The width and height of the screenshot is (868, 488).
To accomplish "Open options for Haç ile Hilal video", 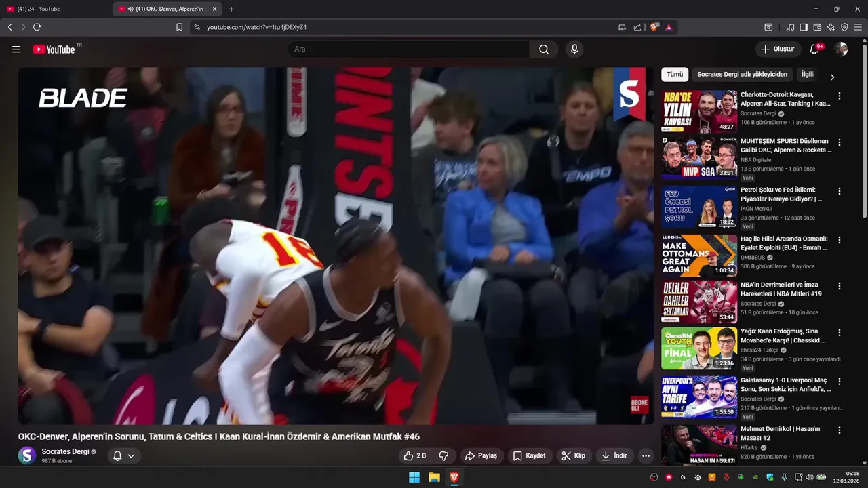I will click(840, 241).
